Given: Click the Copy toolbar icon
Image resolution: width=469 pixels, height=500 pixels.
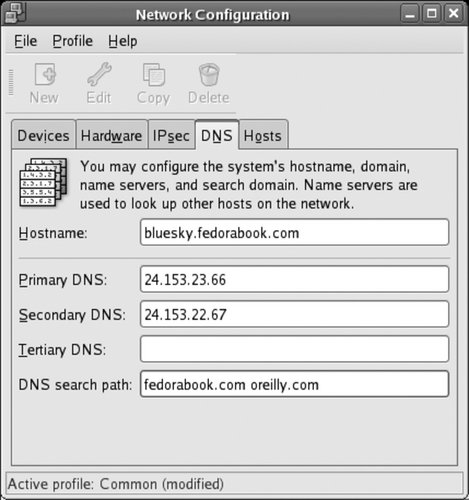Looking at the screenshot, I should click(x=154, y=74).
